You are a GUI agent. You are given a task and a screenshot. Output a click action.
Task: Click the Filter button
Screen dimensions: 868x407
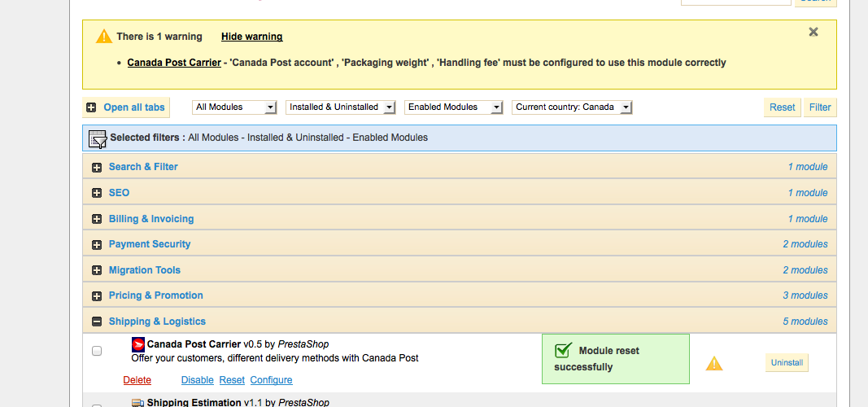(x=820, y=107)
